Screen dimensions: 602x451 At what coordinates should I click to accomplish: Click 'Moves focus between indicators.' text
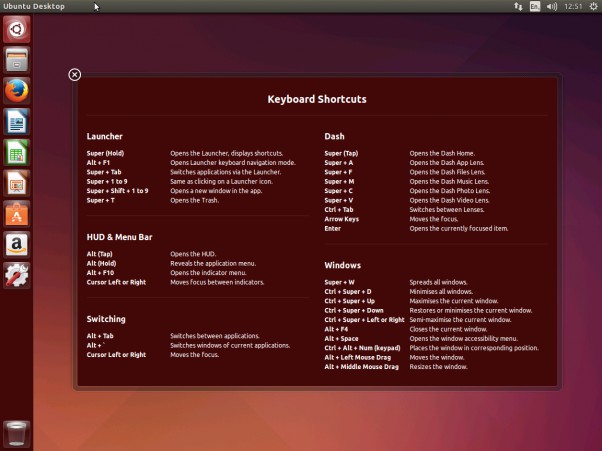tap(217, 282)
